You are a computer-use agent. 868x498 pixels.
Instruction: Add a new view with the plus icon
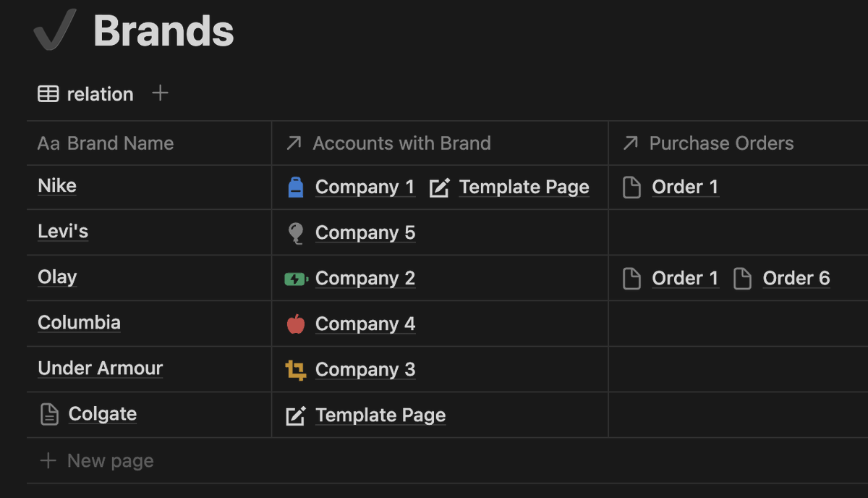click(x=161, y=93)
